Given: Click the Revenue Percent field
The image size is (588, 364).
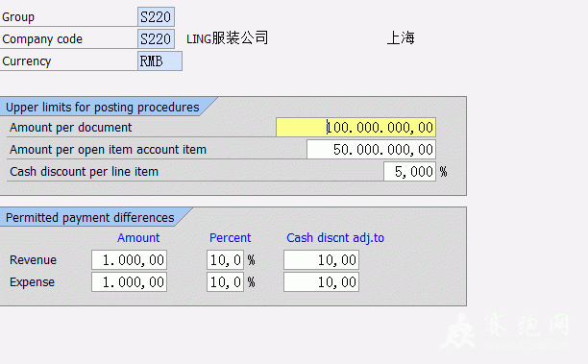Looking at the screenshot, I should click(225, 259).
